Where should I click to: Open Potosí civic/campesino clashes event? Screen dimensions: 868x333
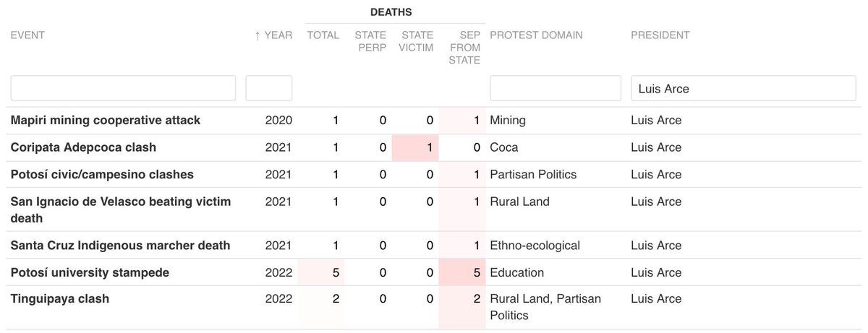click(x=102, y=175)
